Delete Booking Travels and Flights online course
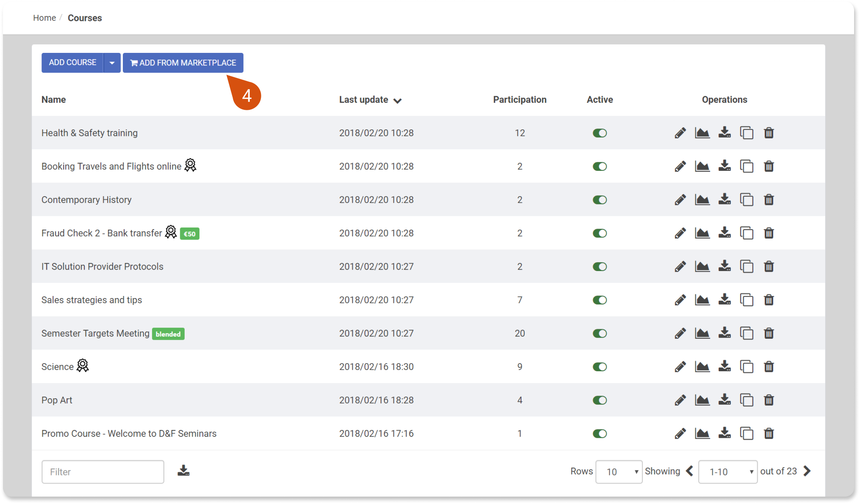Screen dimensions: 860x504 [x=769, y=166]
